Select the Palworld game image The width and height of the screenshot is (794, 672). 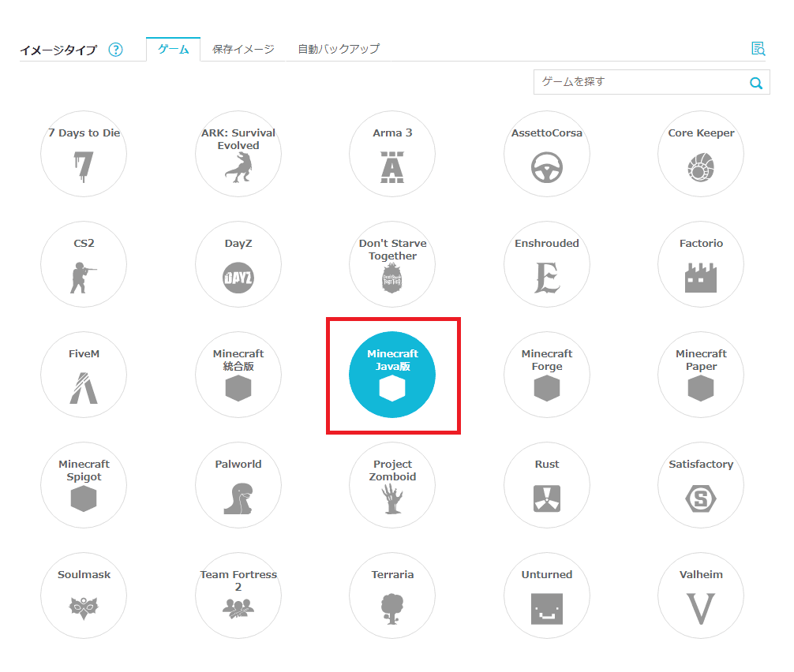pos(238,485)
